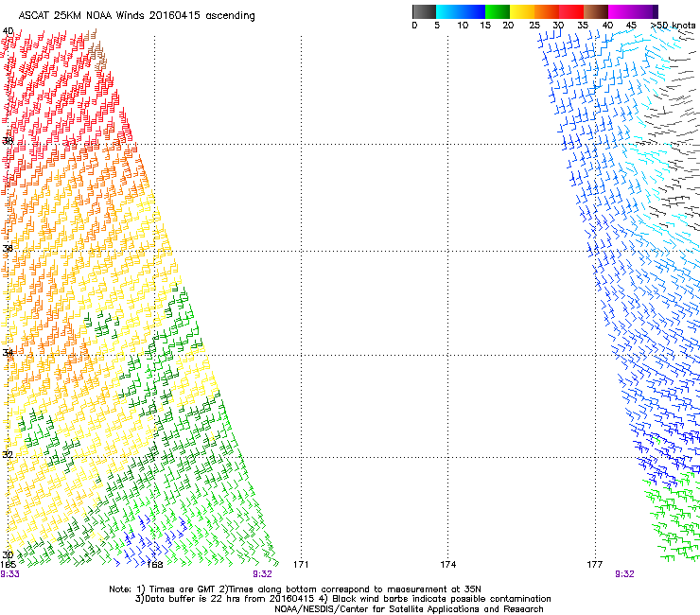Select the orange 25-30 knots color band
Image resolution: width=700 pixels, height=615 pixels.
pyautogui.click(x=547, y=11)
